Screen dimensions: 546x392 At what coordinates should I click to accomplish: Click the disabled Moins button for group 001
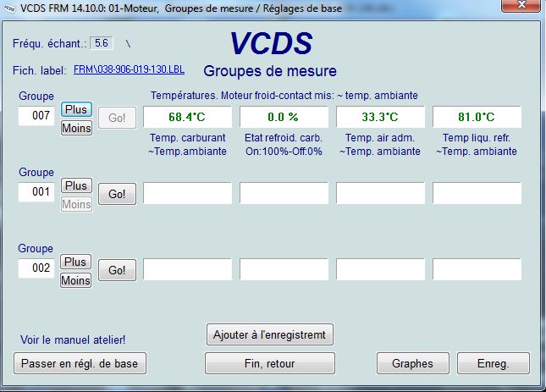[76, 204]
